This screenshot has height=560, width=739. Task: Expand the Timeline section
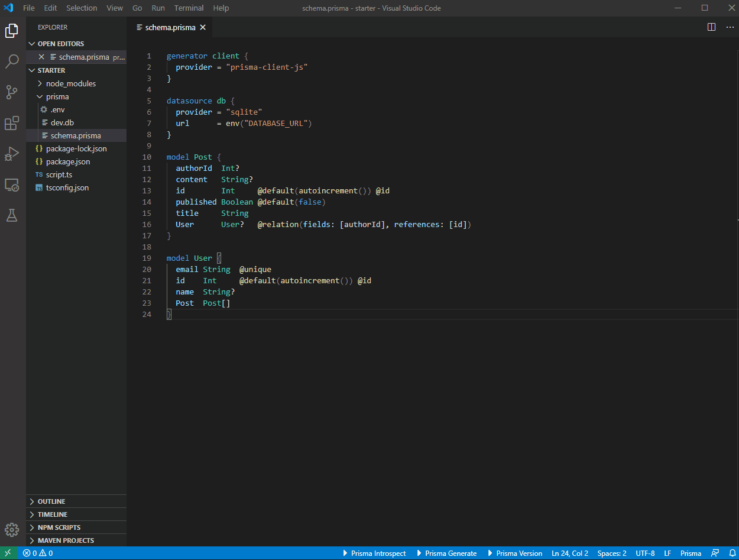(x=76, y=514)
